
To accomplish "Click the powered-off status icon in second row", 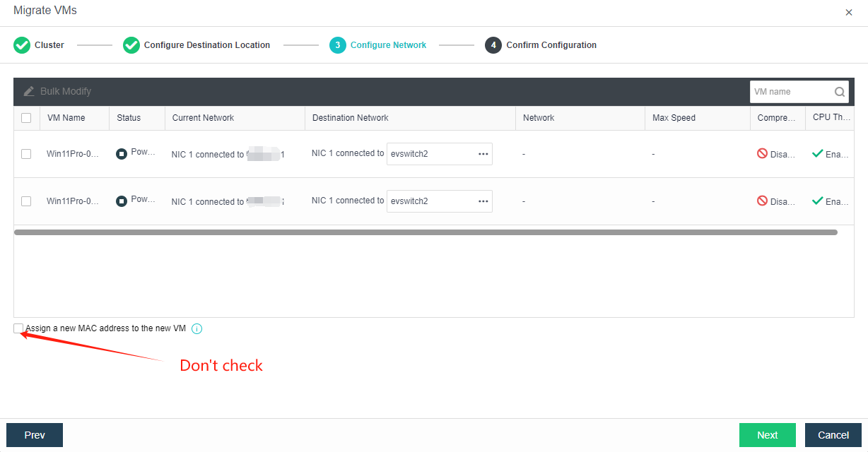I will coord(122,201).
